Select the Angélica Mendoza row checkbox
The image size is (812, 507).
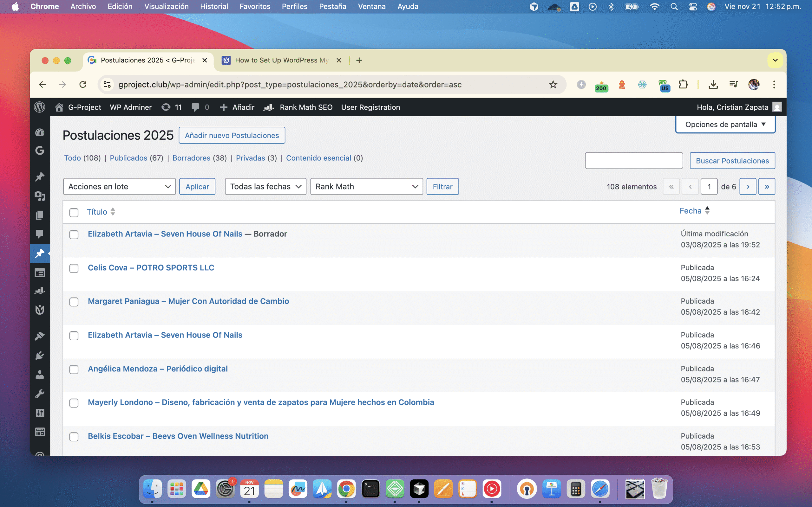point(74,369)
